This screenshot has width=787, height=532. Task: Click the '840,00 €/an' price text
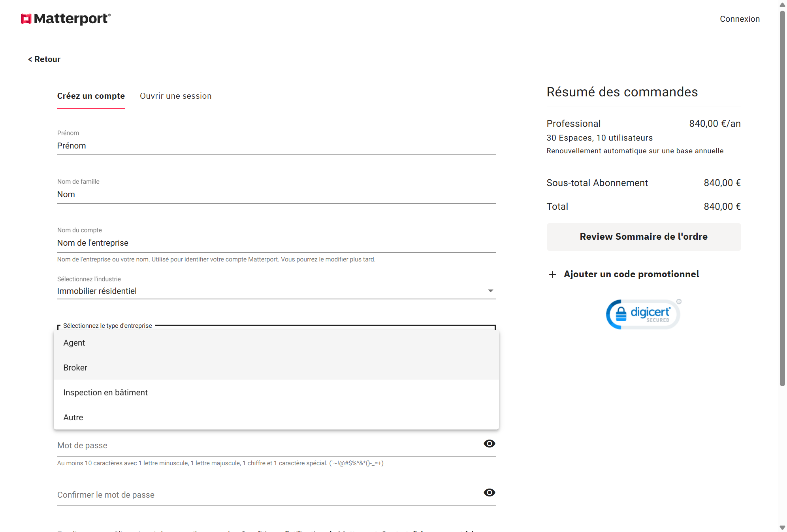[715, 124]
